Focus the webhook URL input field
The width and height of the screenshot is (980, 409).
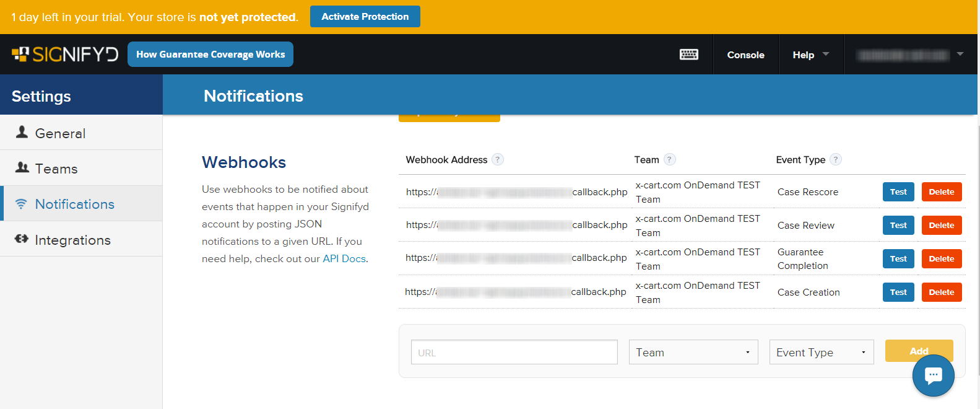pos(514,352)
